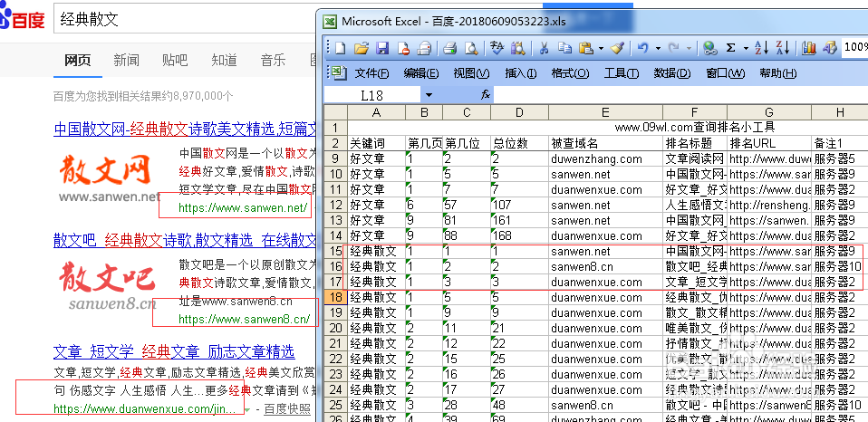This screenshot has width=868, height=422.
Task: Click the fx insert function button
Action: coord(486,94)
